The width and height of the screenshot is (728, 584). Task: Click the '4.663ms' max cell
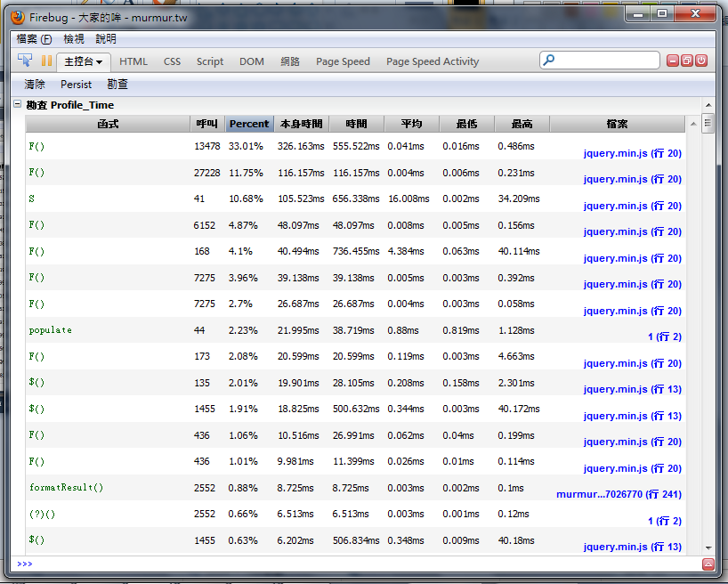[x=516, y=356]
